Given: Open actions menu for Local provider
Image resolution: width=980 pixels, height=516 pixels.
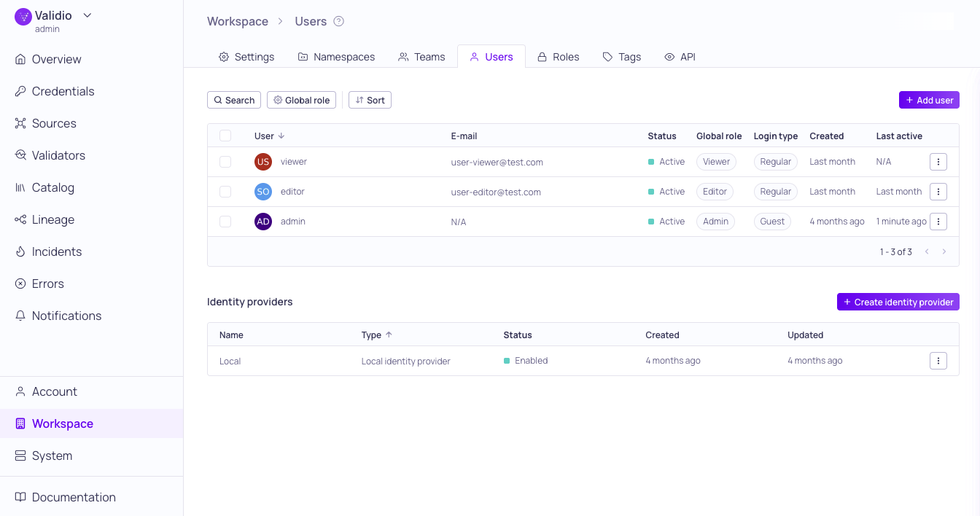Looking at the screenshot, I should (938, 361).
